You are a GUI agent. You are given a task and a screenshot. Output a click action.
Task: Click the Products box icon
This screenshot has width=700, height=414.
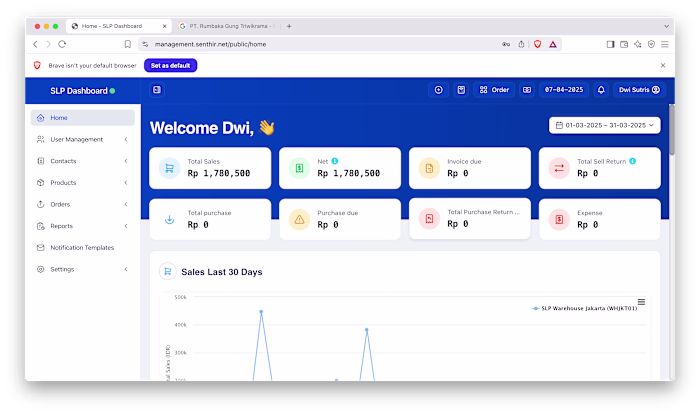(41, 183)
